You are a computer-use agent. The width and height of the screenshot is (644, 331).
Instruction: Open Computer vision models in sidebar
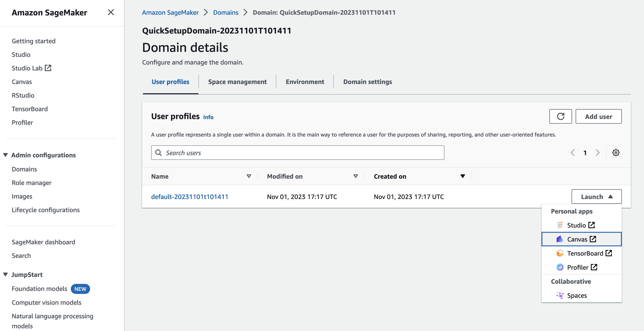click(46, 302)
